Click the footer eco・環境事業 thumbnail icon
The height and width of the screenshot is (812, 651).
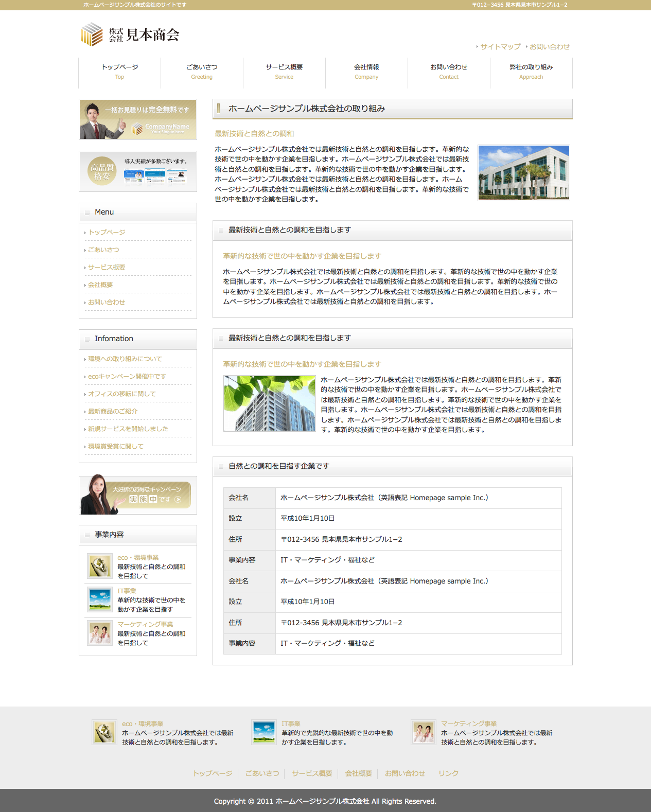pyautogui.click(x=104, y=732)
